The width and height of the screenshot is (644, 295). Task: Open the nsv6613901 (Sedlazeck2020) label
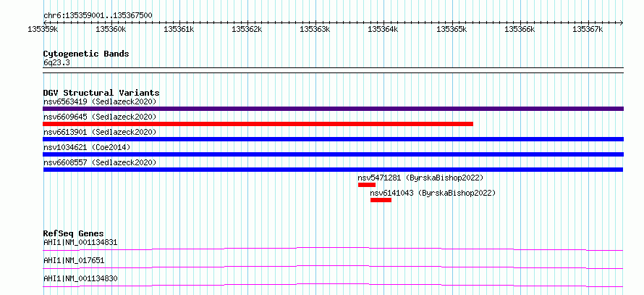pyautogui.click(x=100, y=132)
